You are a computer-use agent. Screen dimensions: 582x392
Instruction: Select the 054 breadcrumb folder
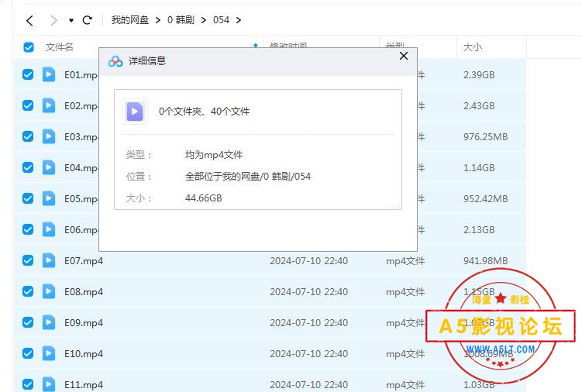(x=221, y=20)
